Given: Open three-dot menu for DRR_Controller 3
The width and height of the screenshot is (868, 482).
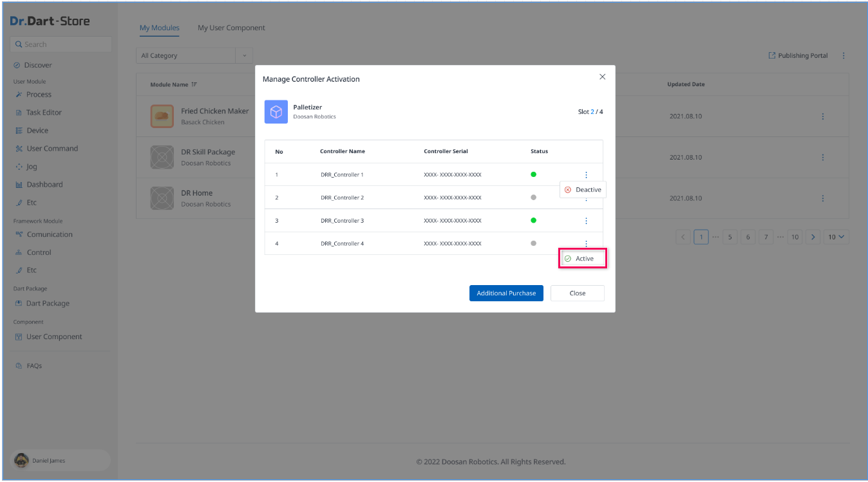Looking at the screenshot, I should point(586,221).
